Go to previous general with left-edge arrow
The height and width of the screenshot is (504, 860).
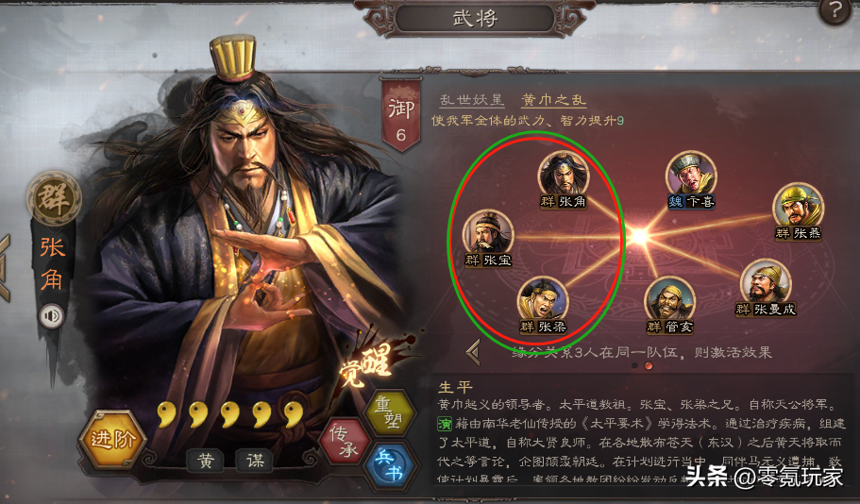coord(5,269)
